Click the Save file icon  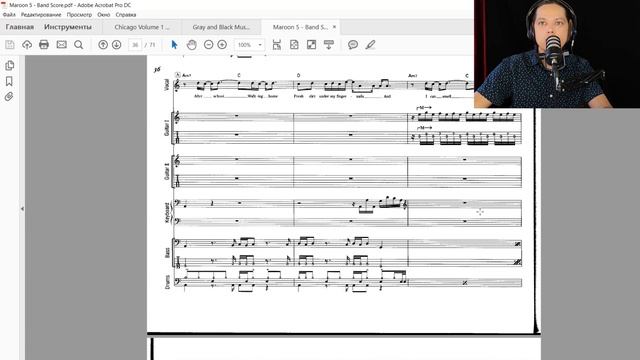10,44
